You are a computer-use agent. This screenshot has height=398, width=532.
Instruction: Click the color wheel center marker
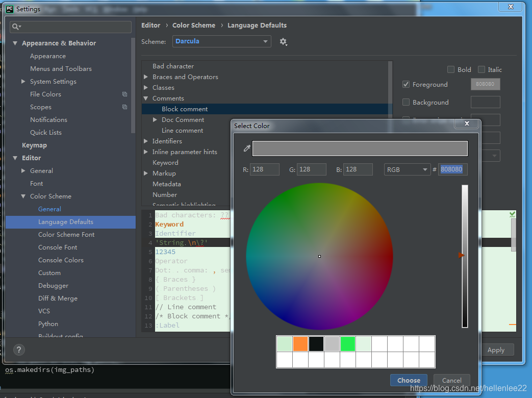pyautogui.click(x=319, y=257)
